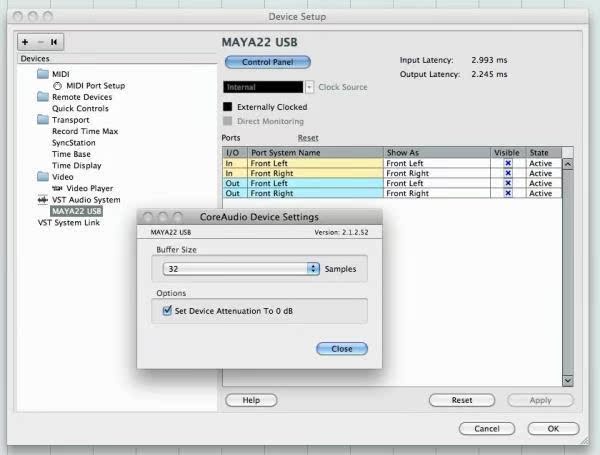Click the State column header
This screenshot has height=455, width=600.
click(544, 152)
